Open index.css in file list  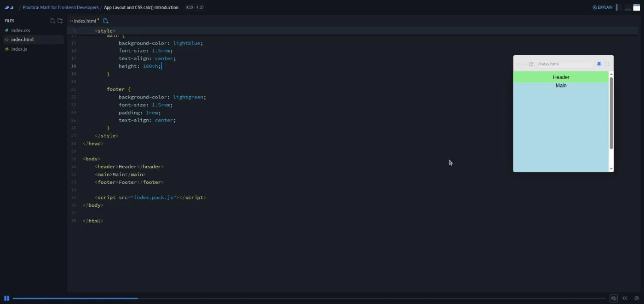(34, 30)
